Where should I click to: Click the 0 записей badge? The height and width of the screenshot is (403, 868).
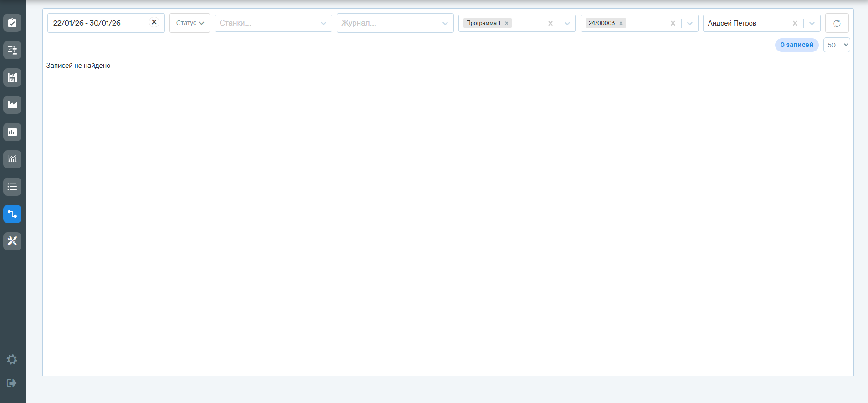pyautogui.click(x=797, y=45)
